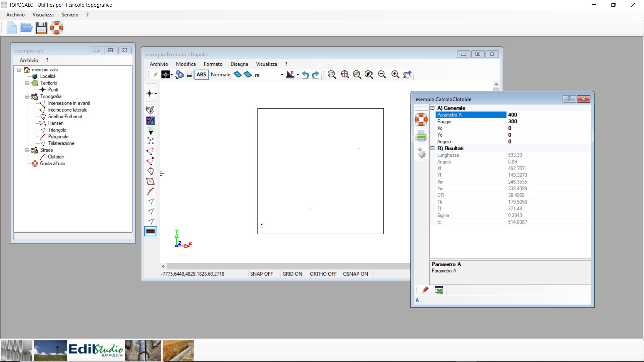
Task: Select Clotoide in the Strade tree
Action: 56,157
